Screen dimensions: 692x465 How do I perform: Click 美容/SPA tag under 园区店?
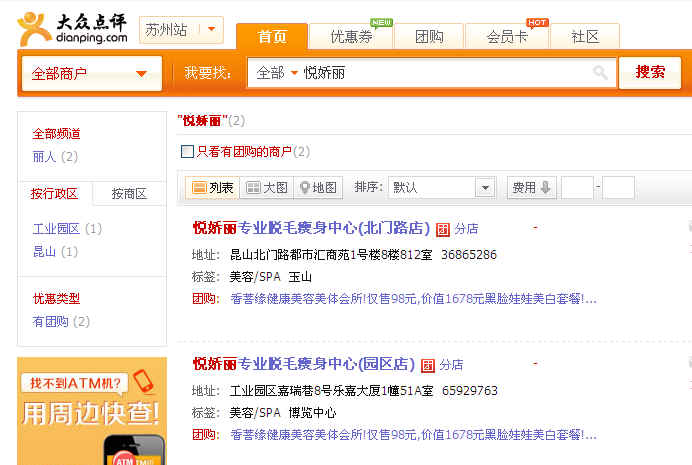255,413
